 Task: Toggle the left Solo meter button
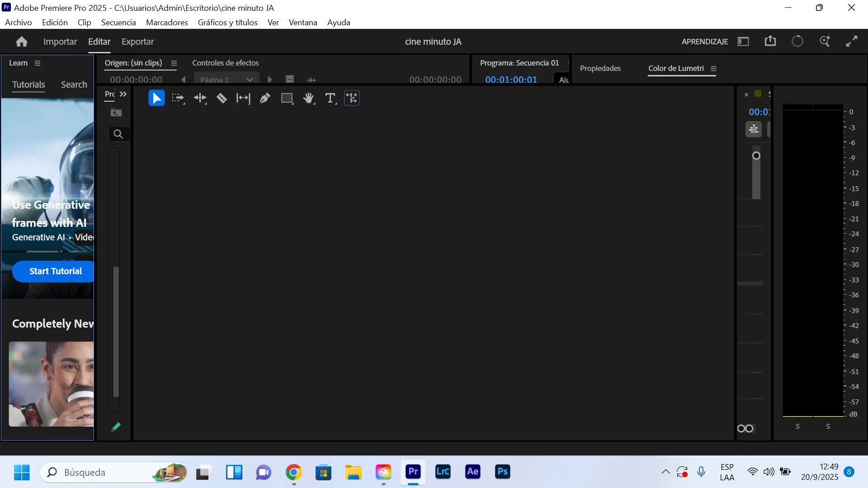click(x=797, y=427)
